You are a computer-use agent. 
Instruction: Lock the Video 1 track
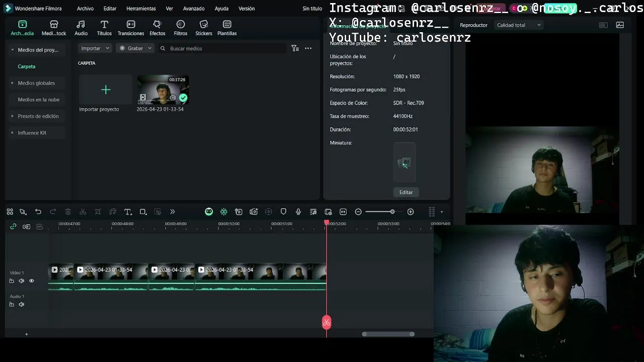point(12,281)
